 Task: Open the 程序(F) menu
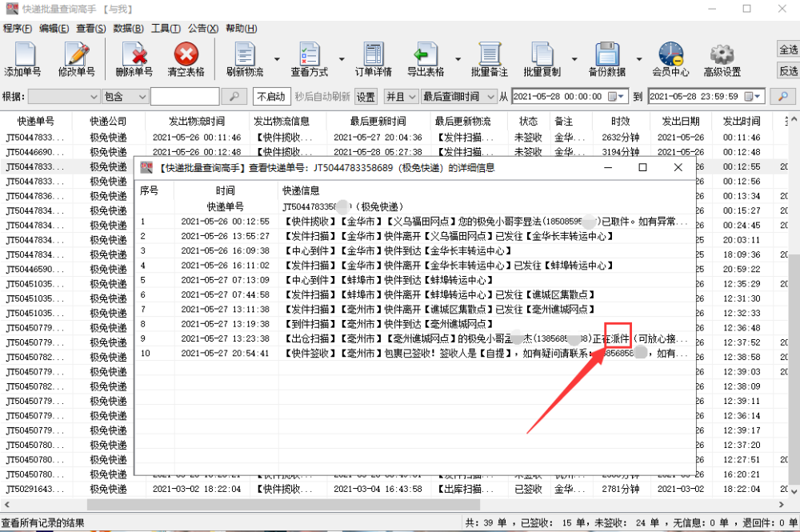tap(18, 29)
